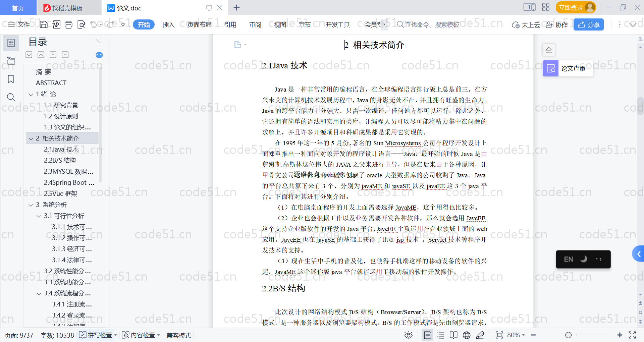Switch to page layout view in status bar
Screen dimensions: 644x342
(428, 335)
